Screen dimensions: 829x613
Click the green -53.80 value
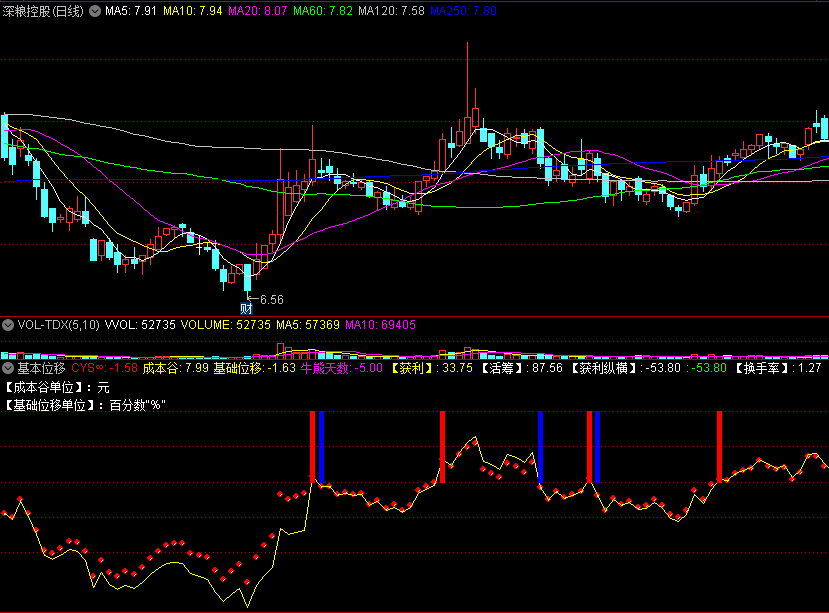[x=706, y=368]
